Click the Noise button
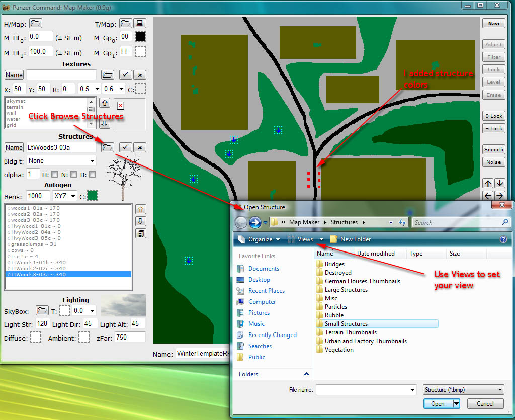The image size is (515, 420). [x=494, y=162]
